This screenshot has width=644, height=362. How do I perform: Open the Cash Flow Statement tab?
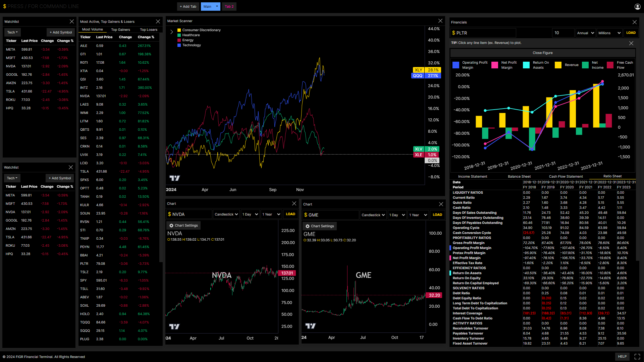click(566, 176)
